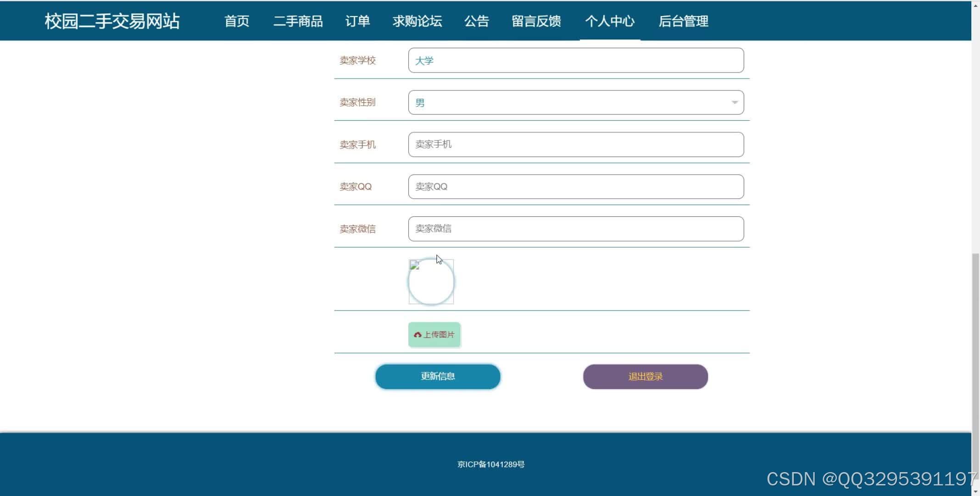
Task: Click the cloud upload icon in 上传图片
Action: point(418,335)
